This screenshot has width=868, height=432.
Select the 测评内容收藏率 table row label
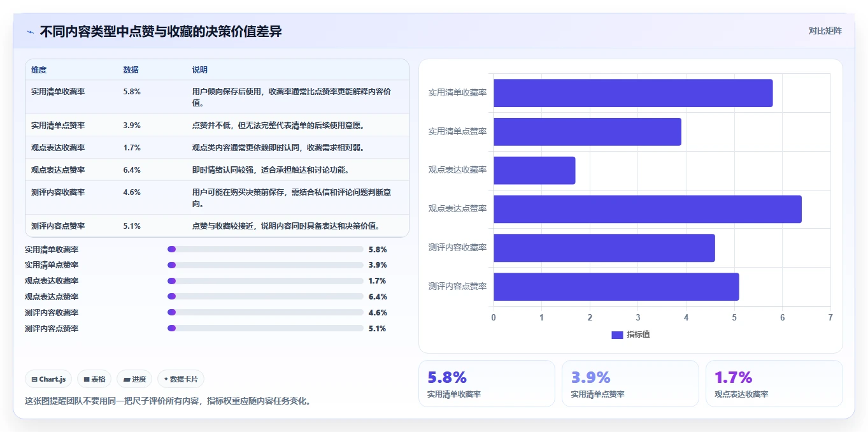tap(58, 192)
